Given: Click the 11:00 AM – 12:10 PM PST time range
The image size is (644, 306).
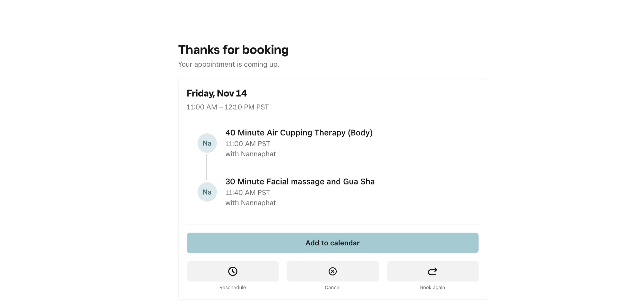Looking at the screenshot, I should coord(227,107).
